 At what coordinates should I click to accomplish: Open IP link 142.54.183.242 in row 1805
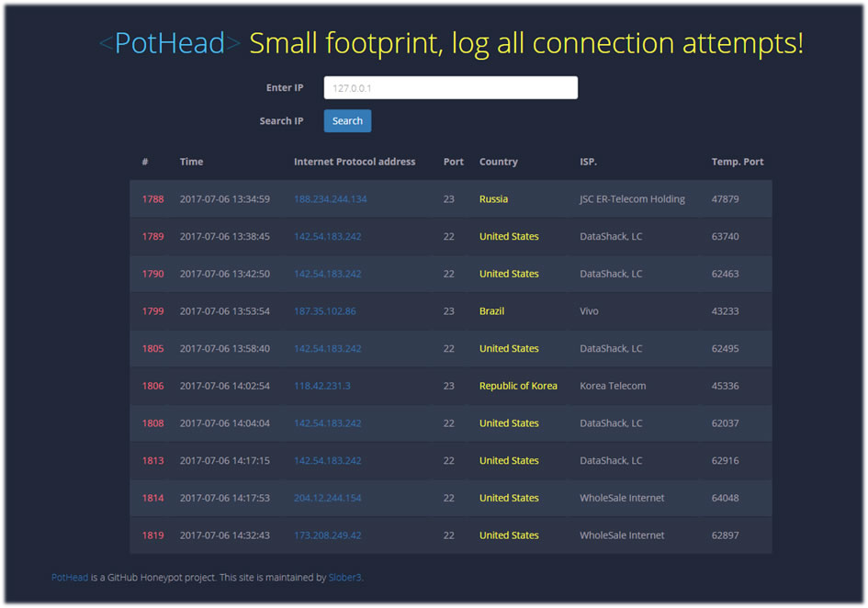click(327, 348)
